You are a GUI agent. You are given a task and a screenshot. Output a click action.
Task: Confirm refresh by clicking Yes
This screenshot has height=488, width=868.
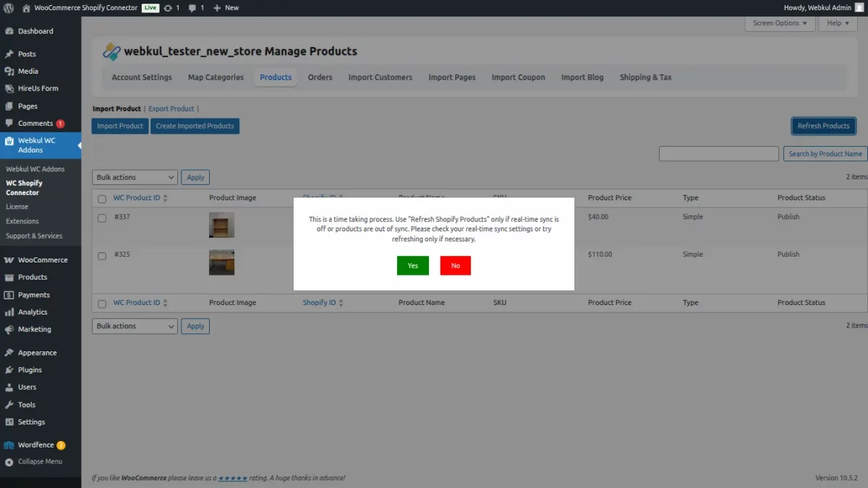412,265
